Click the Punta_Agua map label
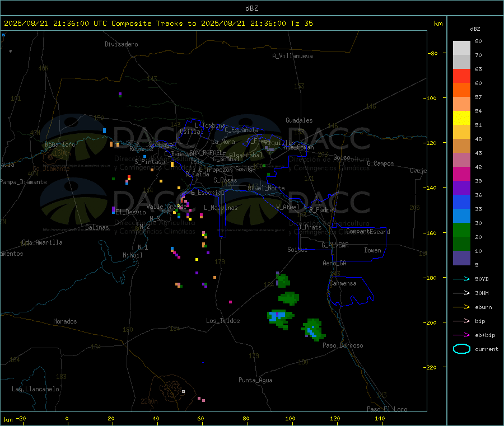This screenshot has width=504, height=426. pyautogui.click(x=255, y=380)
